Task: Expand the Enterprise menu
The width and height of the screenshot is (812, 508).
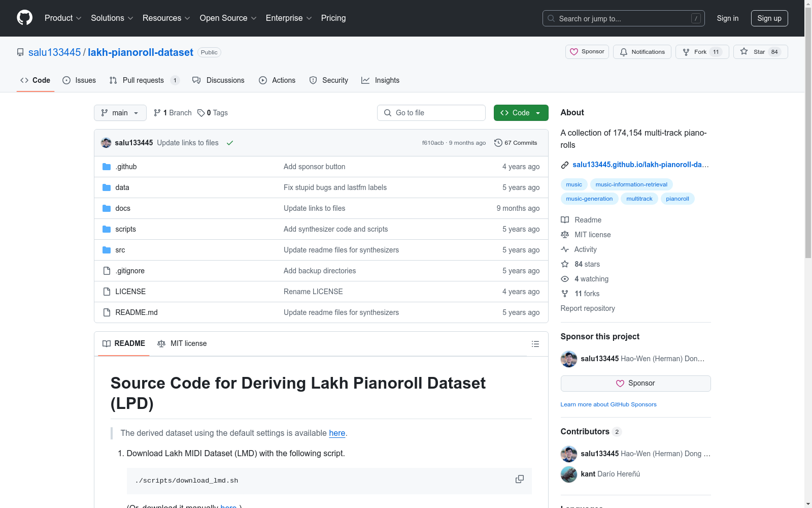Action: 289,18
